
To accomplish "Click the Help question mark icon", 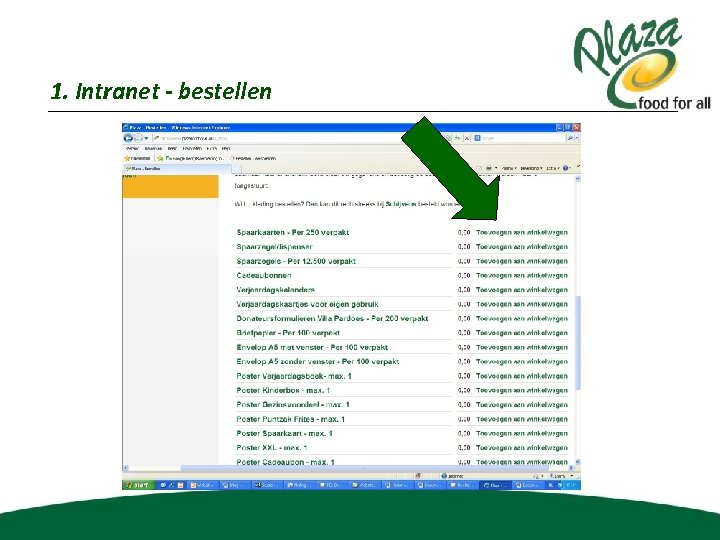I will tap(566, 168).
